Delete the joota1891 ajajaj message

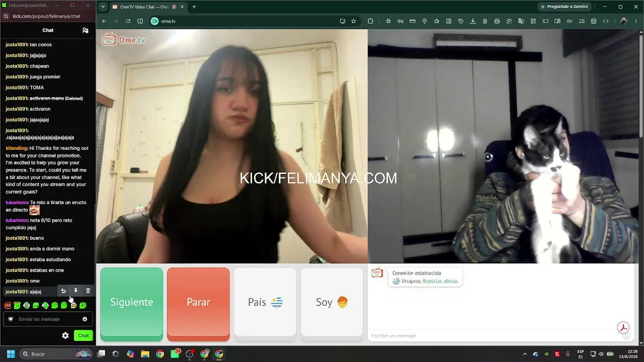pyautogui.click(x=88, y=291)
